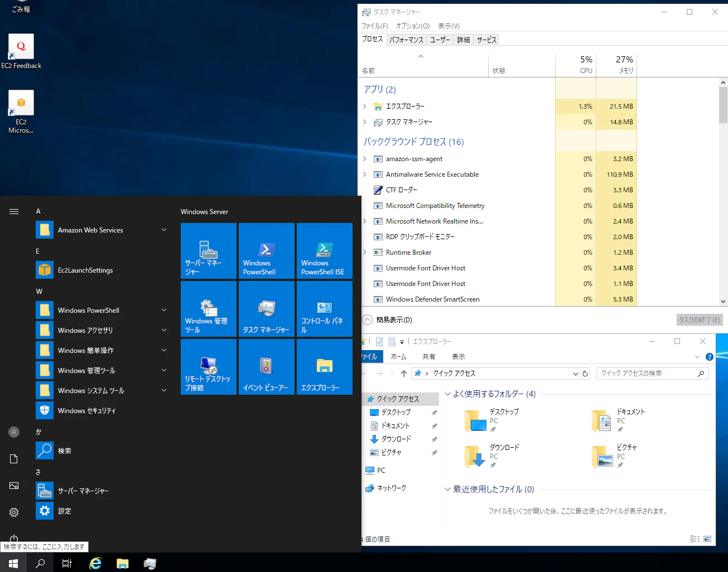Open Task View on the taskbar
This screenshot has height=572, width=728.
67,563
